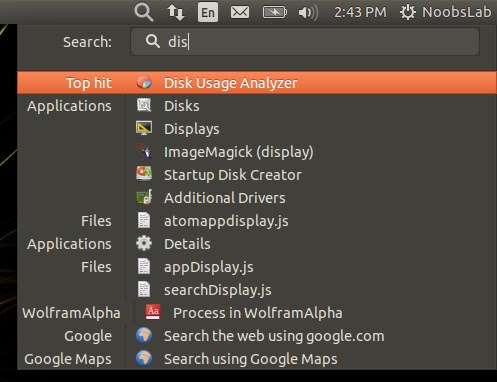Click the Disks drive icon

pyautogui.click(x=144, y=105)
